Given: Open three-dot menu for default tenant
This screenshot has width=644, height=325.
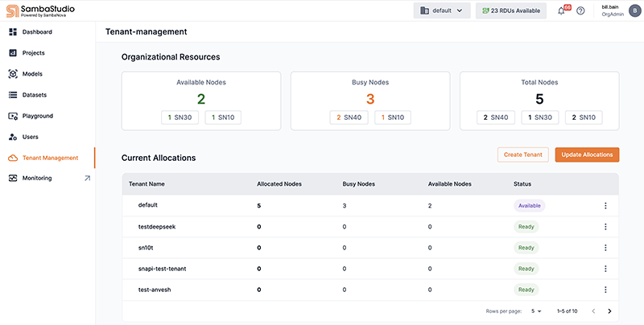Looking at the screenshot, I should [605, 206].
